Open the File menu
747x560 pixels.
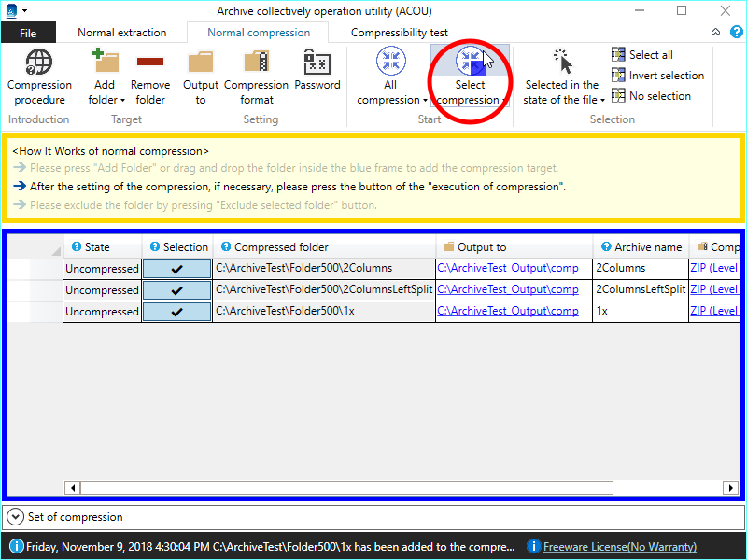[28, 33]
